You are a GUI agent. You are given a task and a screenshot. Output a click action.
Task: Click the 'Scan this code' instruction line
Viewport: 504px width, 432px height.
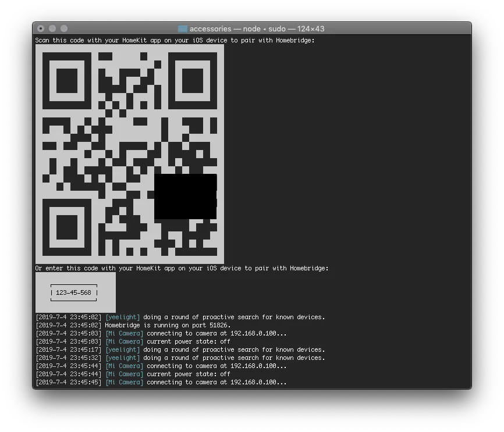click(175, 40)
